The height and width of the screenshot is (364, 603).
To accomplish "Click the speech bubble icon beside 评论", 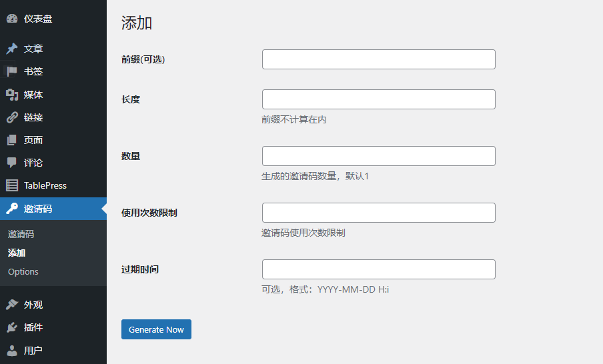I will pos(12,163).
